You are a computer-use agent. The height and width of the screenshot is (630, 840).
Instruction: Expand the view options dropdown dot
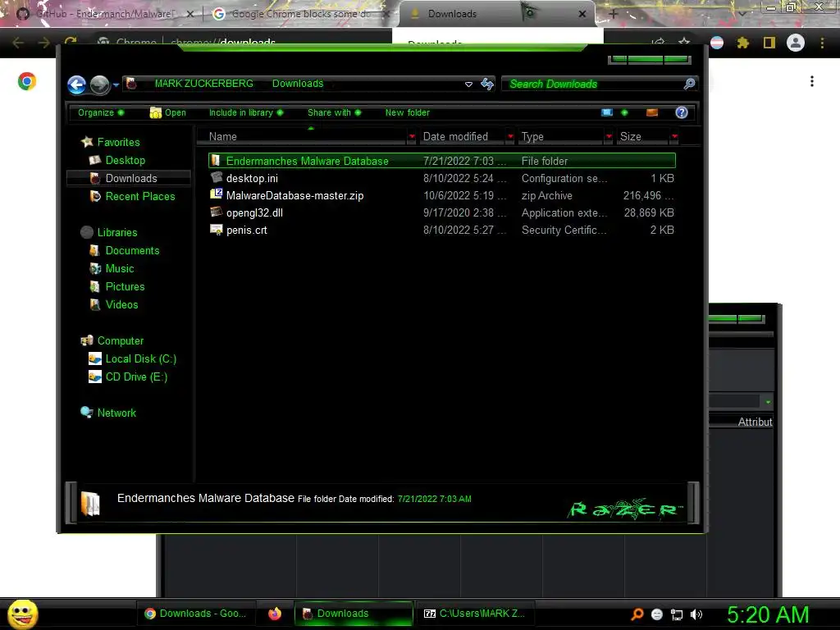point(624,112)
